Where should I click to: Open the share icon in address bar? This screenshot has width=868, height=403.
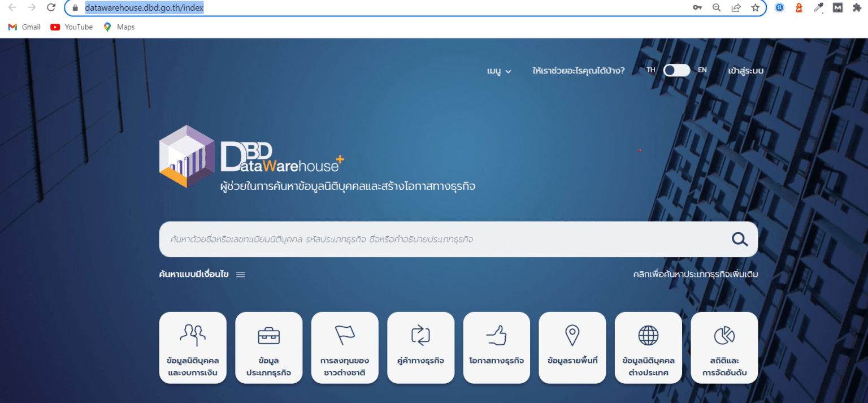click(736, 8)
